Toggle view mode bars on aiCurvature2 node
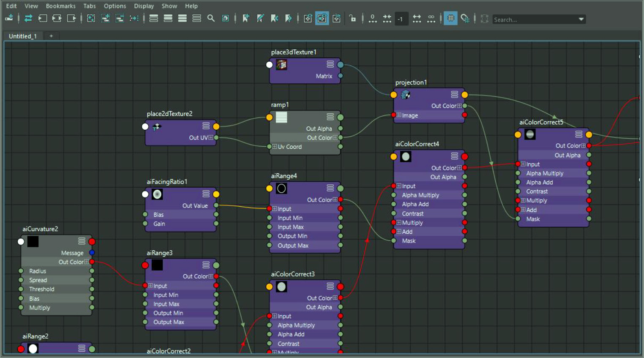644x358 pixels. 82,241
